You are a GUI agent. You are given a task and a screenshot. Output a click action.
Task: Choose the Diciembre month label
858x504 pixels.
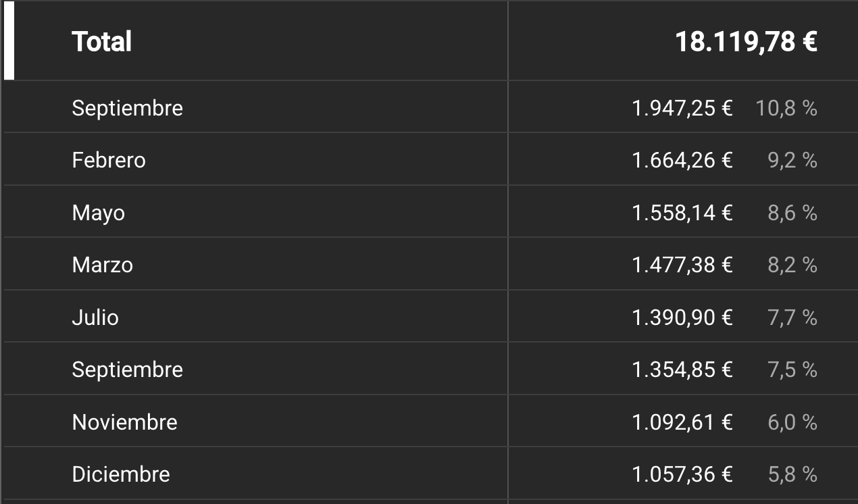click(x=121, y=474)
